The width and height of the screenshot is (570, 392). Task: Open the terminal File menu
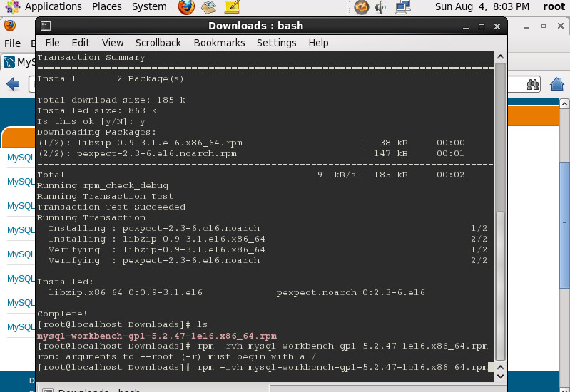52,43
